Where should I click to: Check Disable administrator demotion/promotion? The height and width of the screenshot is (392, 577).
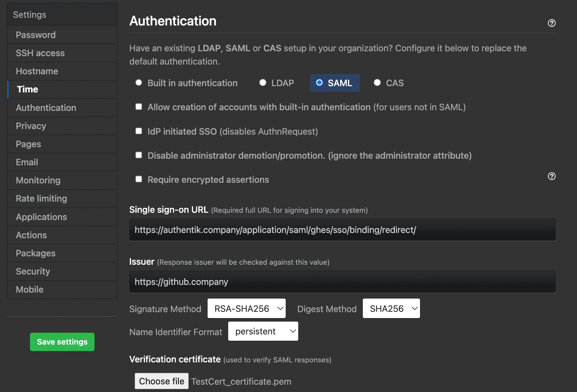pyautogui.click(x=138, y=155)
